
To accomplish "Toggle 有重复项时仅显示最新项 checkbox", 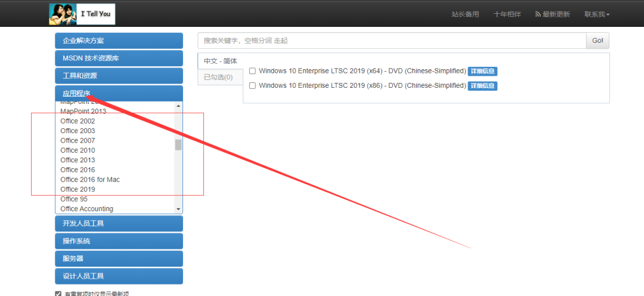I will 58,294.
